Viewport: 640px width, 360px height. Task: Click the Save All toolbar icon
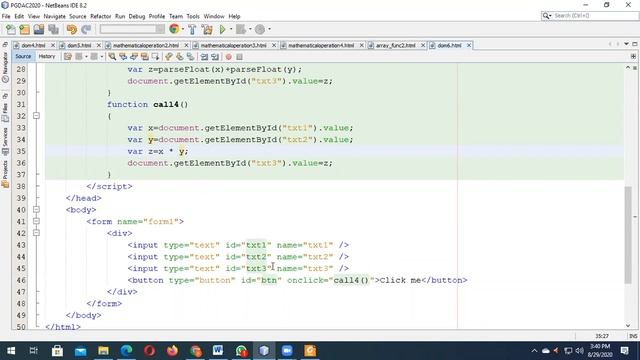click(x=53, y=29)
